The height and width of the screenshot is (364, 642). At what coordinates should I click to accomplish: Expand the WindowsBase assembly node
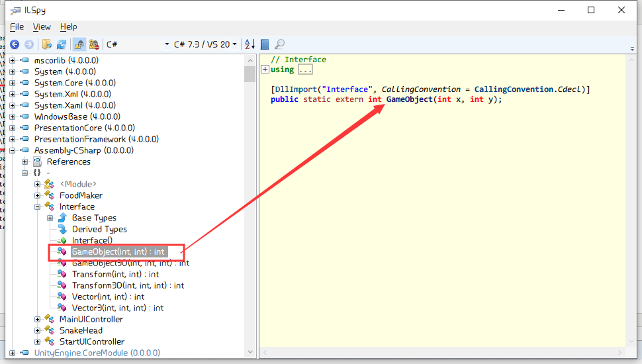coord(13,116)
